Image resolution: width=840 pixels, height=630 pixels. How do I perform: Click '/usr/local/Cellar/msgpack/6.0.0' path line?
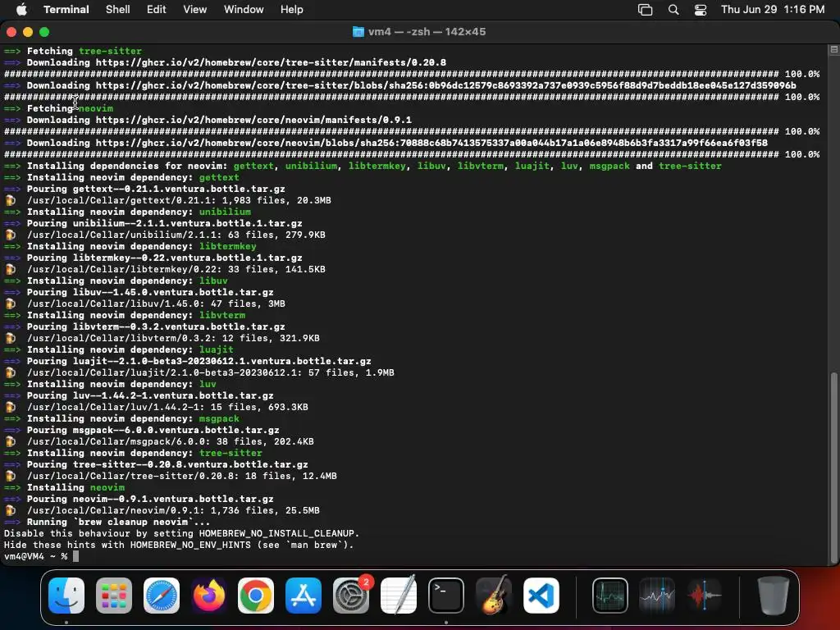tap(171, 441)
